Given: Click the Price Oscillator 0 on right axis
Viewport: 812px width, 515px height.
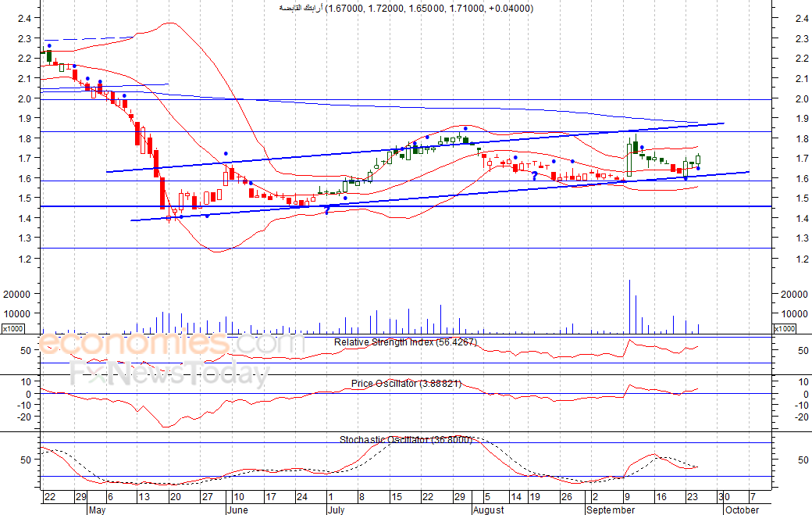Looking at the screenshot, I should [806, 395].
